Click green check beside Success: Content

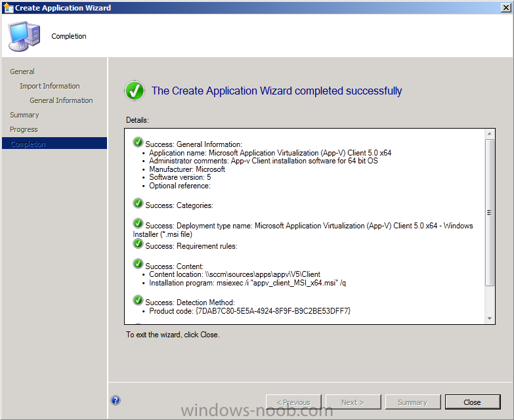[138, 264]
